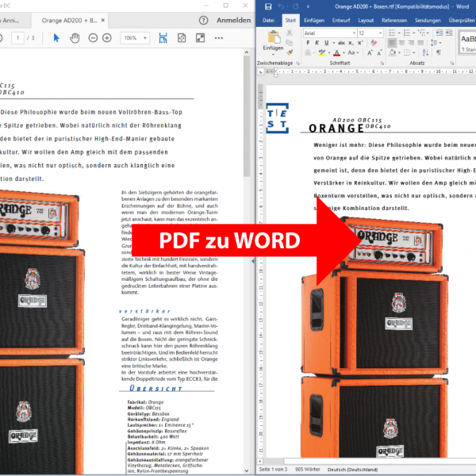Toggle center alignment button
Screen dimensions: 476x476
(401, 43)
